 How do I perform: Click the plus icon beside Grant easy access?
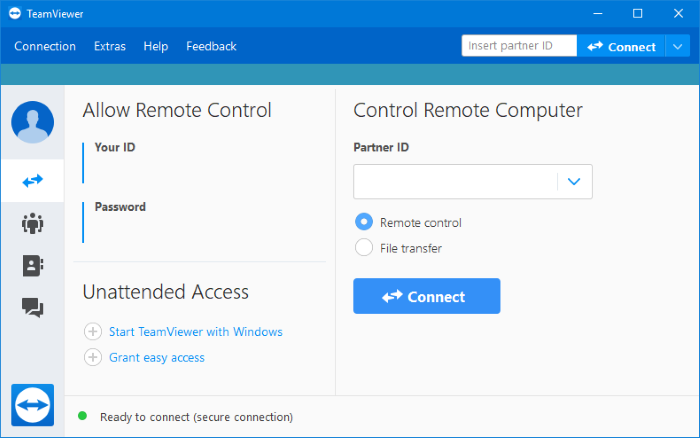93,358
